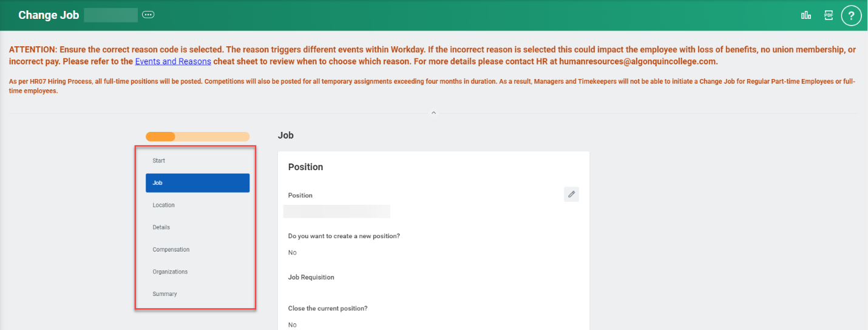Image resolution: width=868 pixels, height=330 pixels.
Task: Open related actions ellipsis beside Change Job
Action: click(148, 15)
